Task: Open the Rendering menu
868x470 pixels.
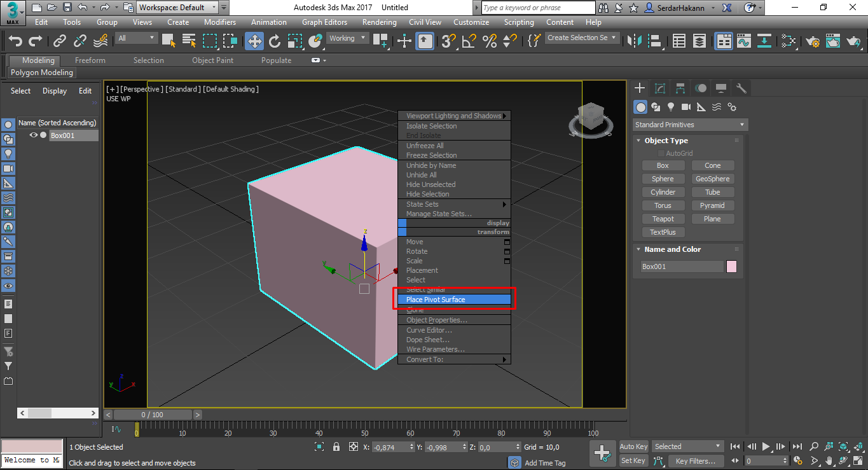Action: pos(379,22)
